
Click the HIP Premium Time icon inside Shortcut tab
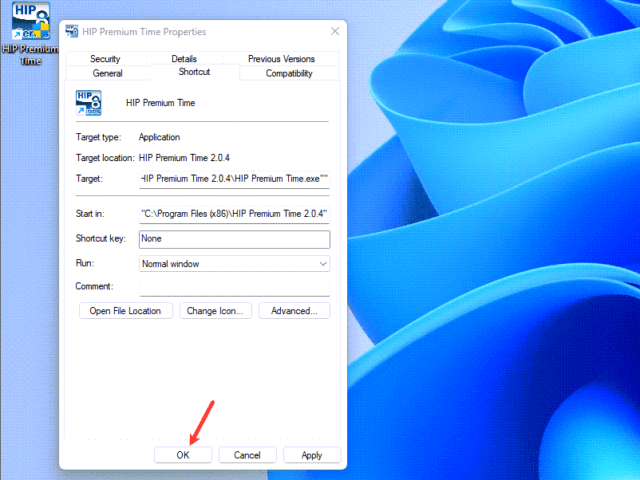[89, 103]
